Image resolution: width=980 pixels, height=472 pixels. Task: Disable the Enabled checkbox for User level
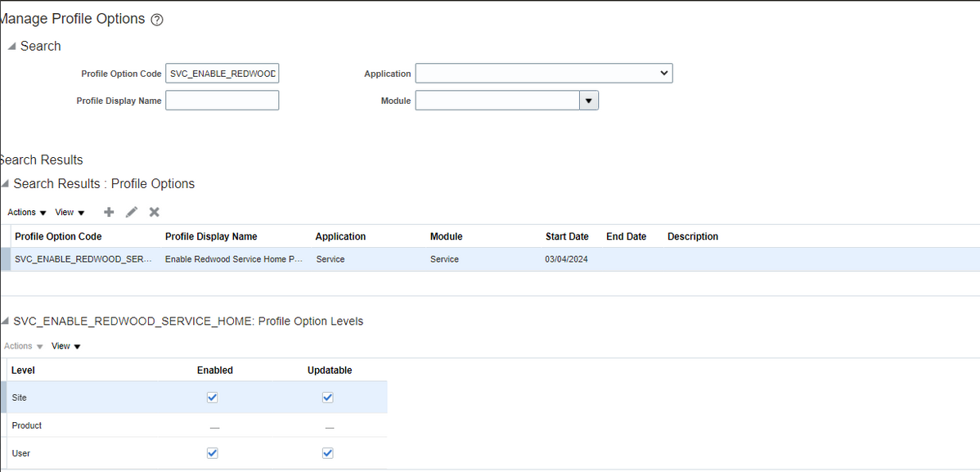click(x=212, y=452)
